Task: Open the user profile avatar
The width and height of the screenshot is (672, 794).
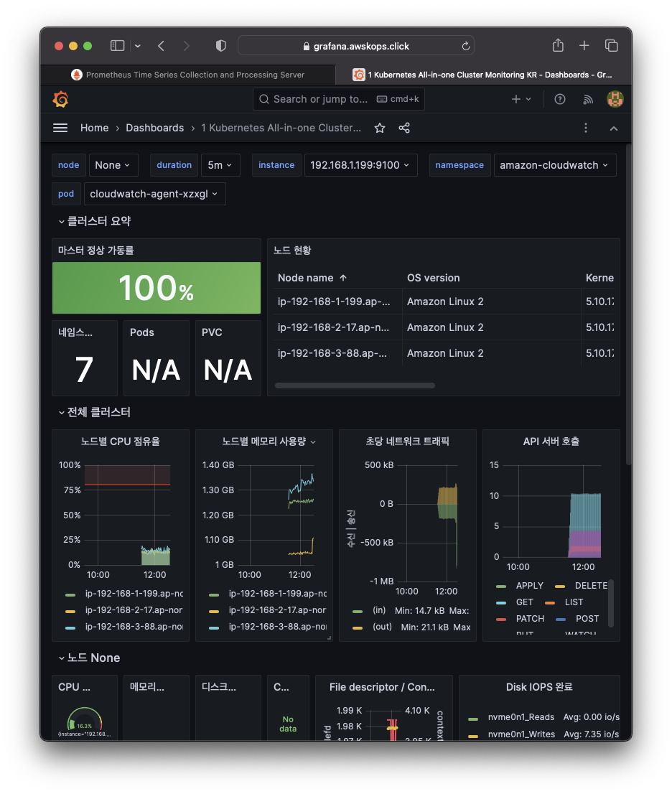Action: click(615, 99)
